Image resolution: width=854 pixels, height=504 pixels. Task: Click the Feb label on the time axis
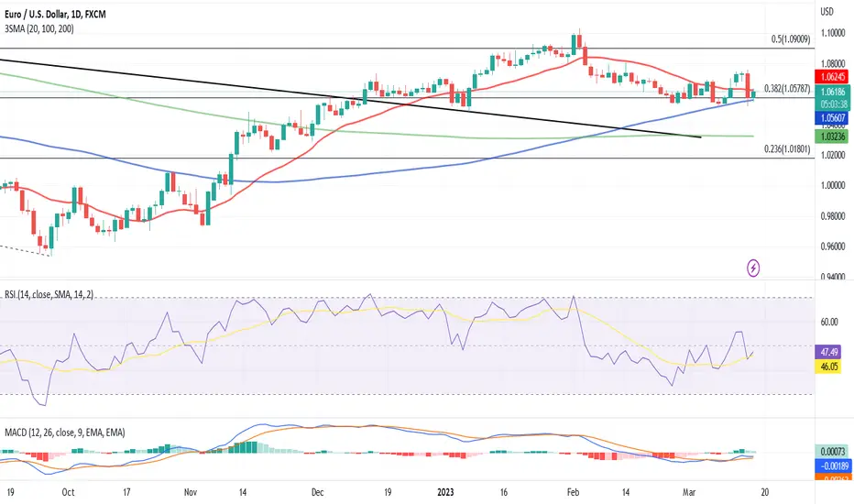pos(573,493)
